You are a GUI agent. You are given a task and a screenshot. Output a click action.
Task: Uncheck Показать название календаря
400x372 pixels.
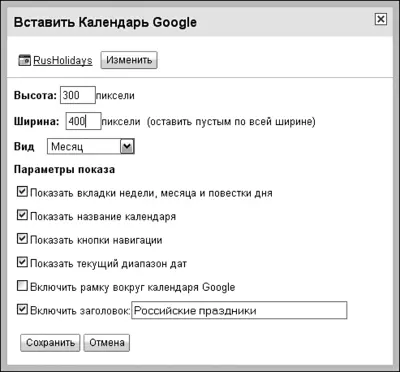22,215
